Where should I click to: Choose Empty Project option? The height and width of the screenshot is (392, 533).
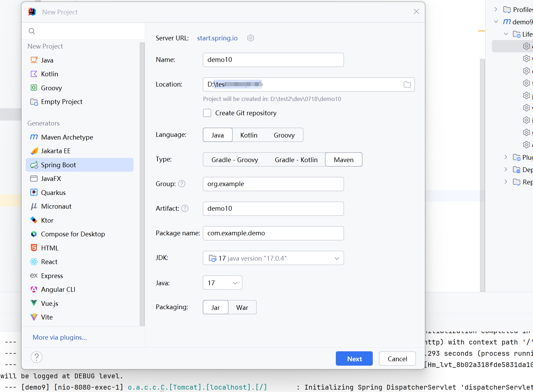(x=79, y=102)
